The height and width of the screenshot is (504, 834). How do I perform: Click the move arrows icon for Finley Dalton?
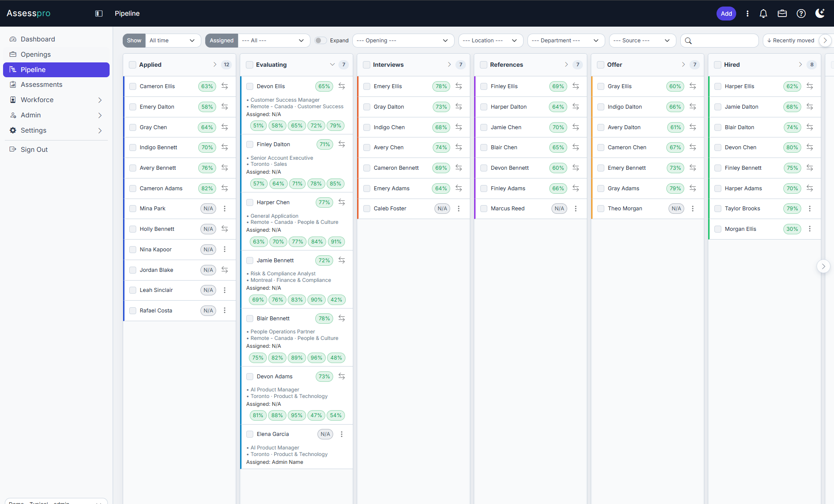click(x=341, y=144)
